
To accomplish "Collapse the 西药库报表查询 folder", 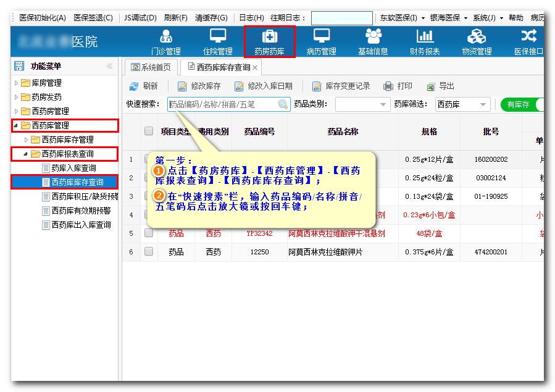I will (26, 154).
